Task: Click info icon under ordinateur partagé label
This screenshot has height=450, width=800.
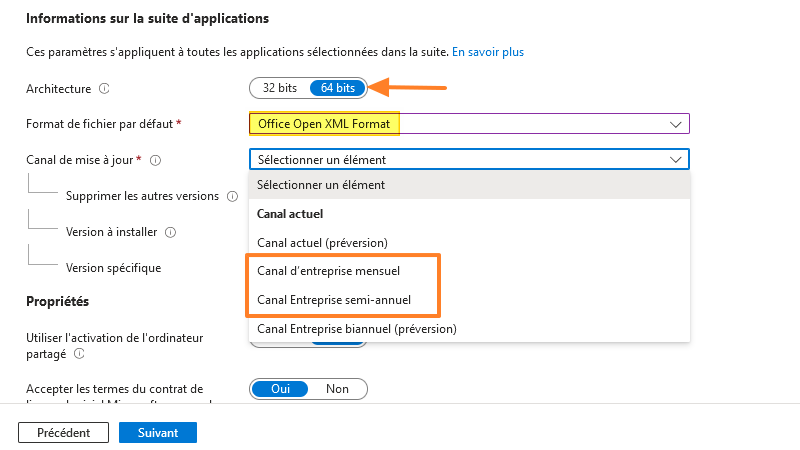Action: tap(79, 353)
